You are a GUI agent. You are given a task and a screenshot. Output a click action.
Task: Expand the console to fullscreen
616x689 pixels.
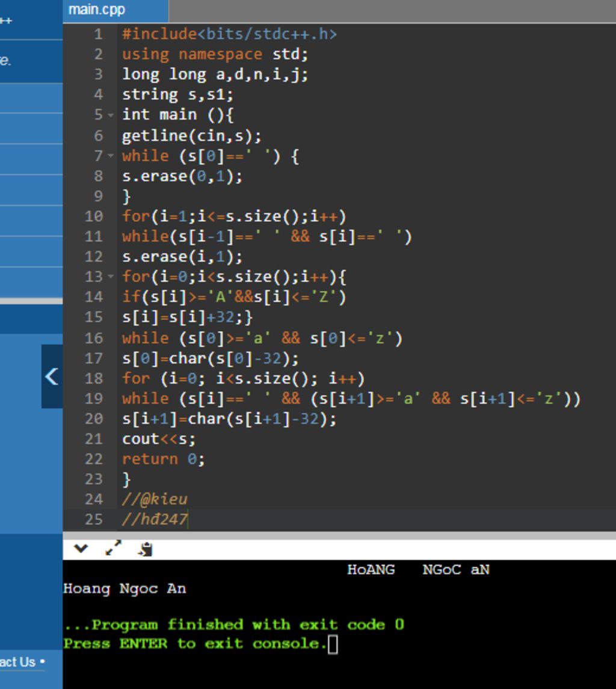point(113,548)
